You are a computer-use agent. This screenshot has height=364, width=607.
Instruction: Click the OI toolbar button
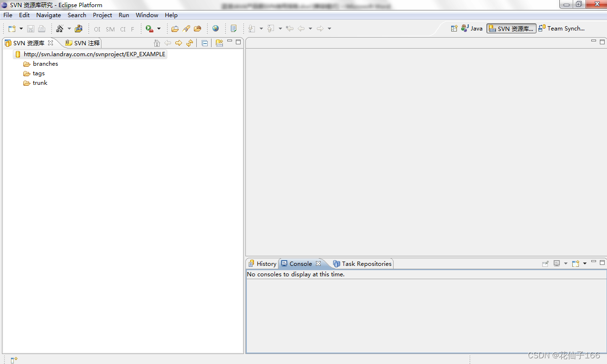tap(97, 29)
